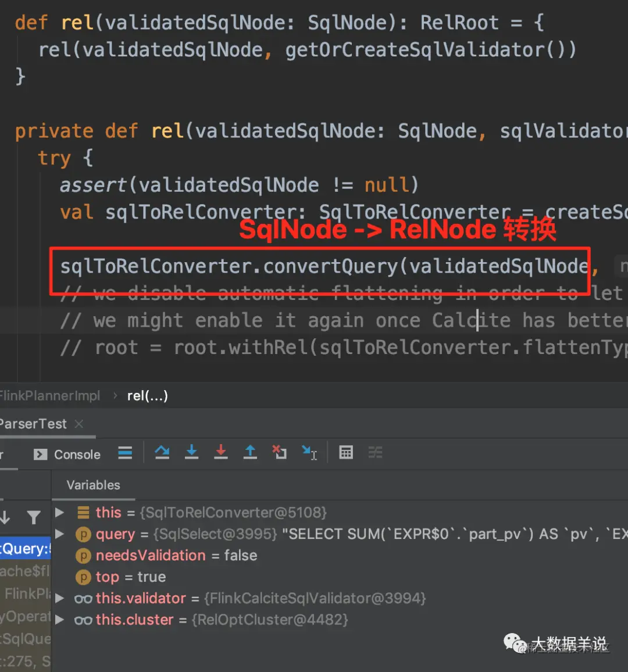Screen dimensions: 628x672
Task: Click the Step Out upward-arrow icon
Action: (251, 453)
